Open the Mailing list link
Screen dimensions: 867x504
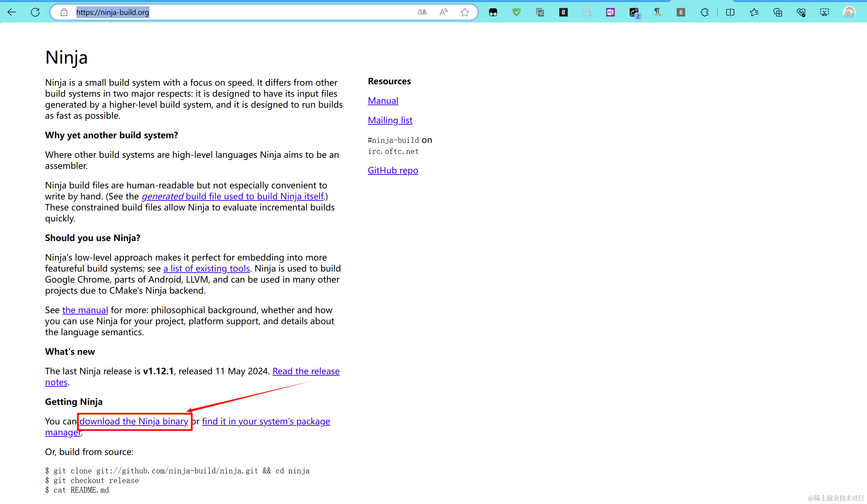coord(390,120)
